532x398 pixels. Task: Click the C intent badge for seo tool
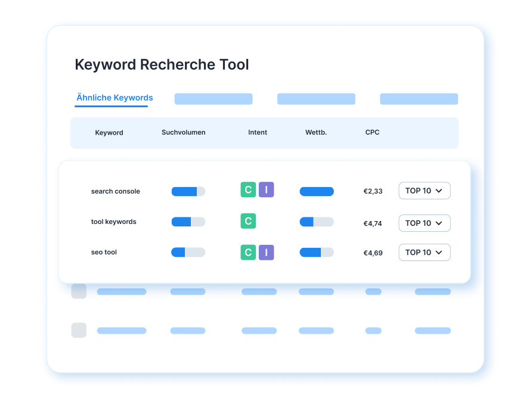click(248, 252)
